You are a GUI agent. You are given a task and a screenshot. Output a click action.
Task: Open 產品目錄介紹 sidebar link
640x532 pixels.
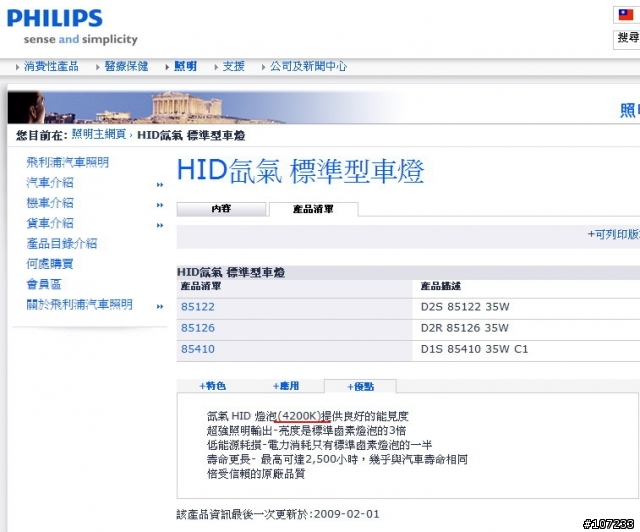(62, 243)
